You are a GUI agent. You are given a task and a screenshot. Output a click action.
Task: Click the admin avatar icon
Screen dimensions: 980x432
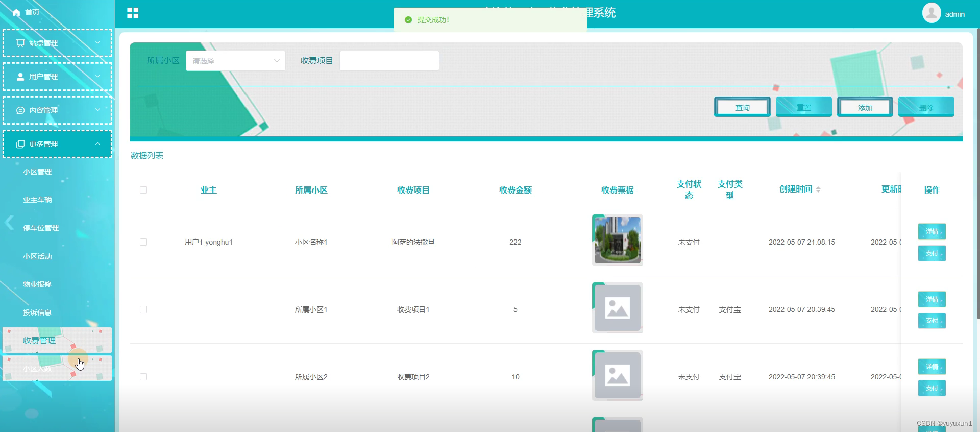[932, 13]
